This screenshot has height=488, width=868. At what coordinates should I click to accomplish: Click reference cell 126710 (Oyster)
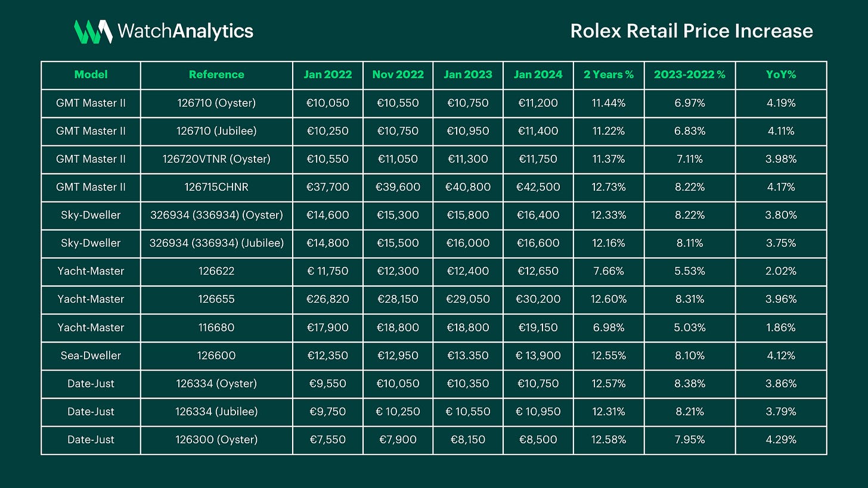[x=216, y=103]
